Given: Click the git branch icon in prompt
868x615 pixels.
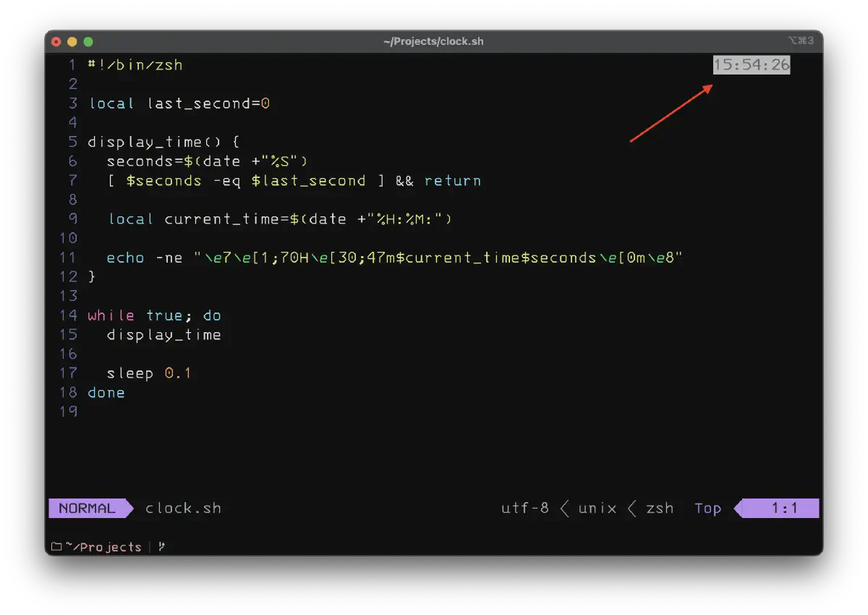Looking at the screenshot, I should pyautogui.click(x=161, y=546).
